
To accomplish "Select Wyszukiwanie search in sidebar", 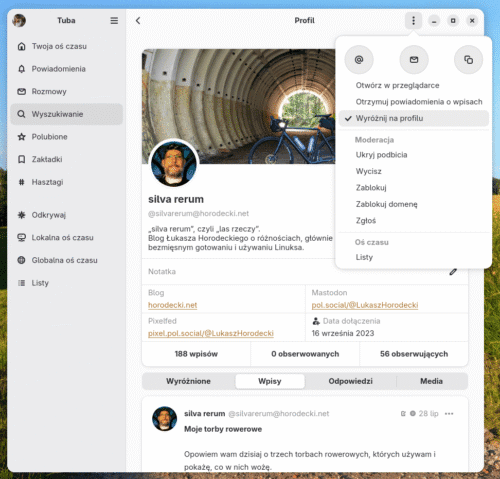I will coord(67,114).
